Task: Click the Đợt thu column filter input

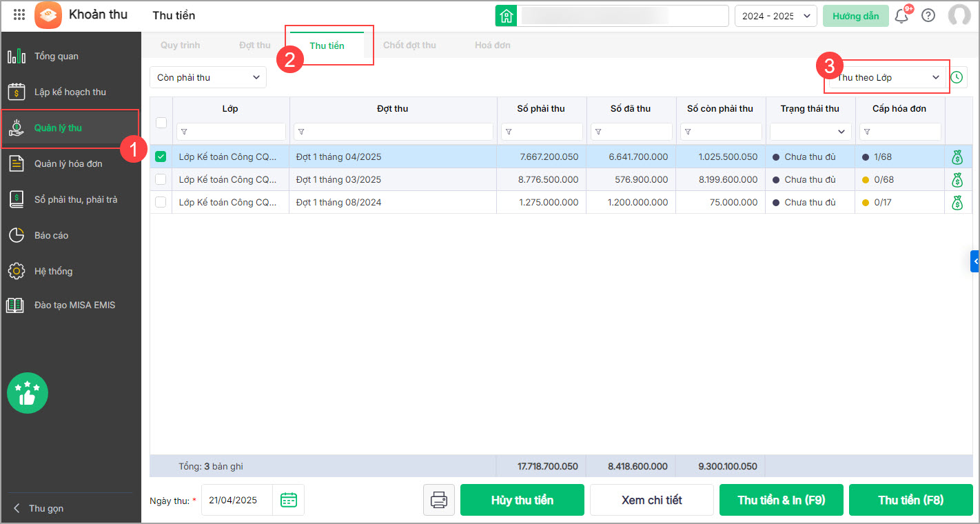Action: point(394,132)
